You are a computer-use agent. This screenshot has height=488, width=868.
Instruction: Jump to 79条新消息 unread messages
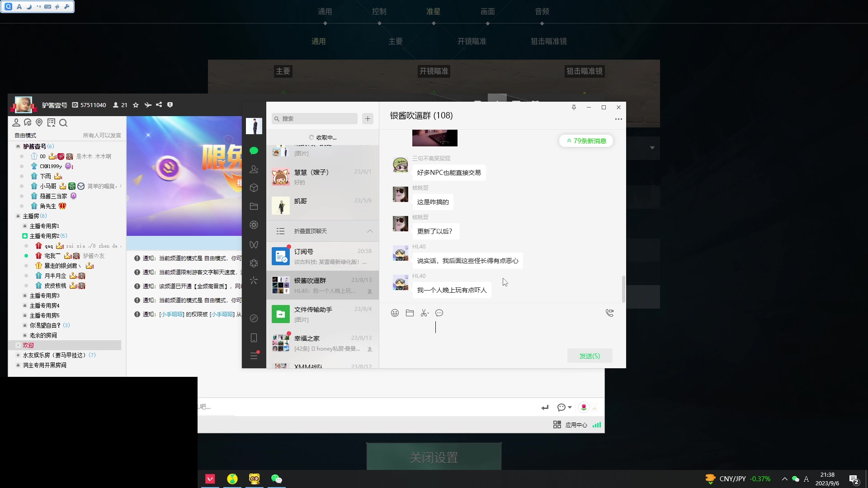point(586,141)
